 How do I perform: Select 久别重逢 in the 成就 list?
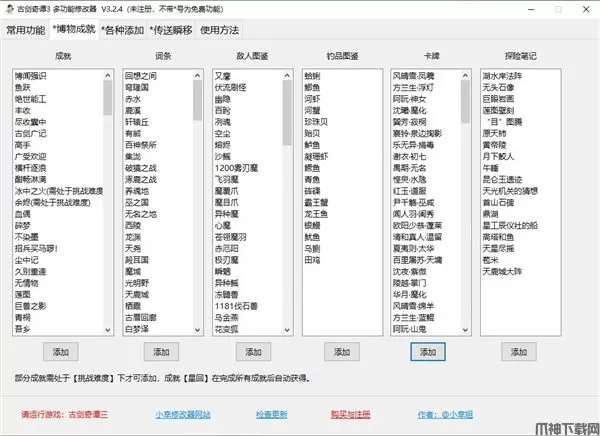coord(31,271)
